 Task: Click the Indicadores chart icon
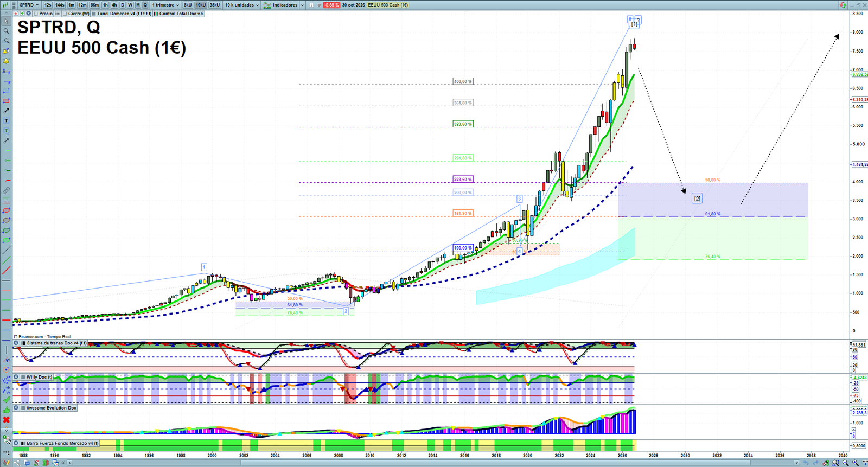pos(267,5)
